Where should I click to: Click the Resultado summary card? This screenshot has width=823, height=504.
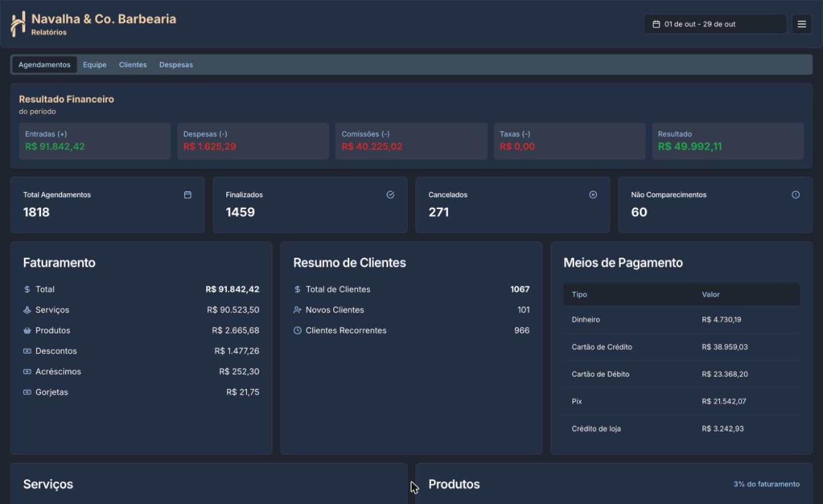728,141
